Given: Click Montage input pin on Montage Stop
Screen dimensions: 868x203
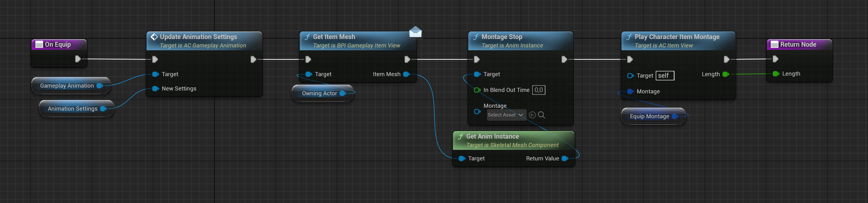Looking at the screenshot, I should pos(477,112).
